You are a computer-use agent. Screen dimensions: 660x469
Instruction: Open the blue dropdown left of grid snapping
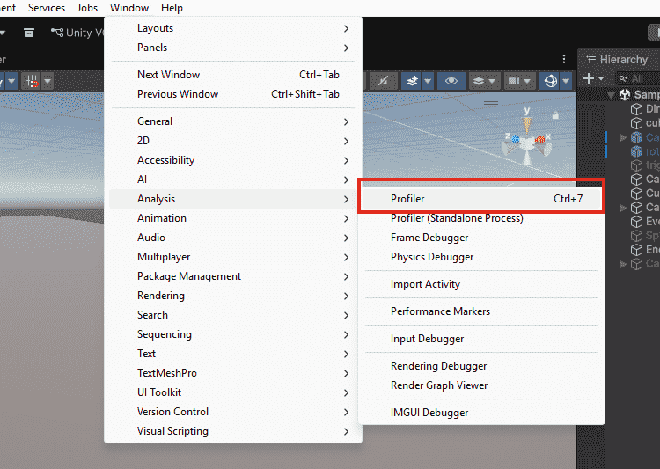pos(11,80)
